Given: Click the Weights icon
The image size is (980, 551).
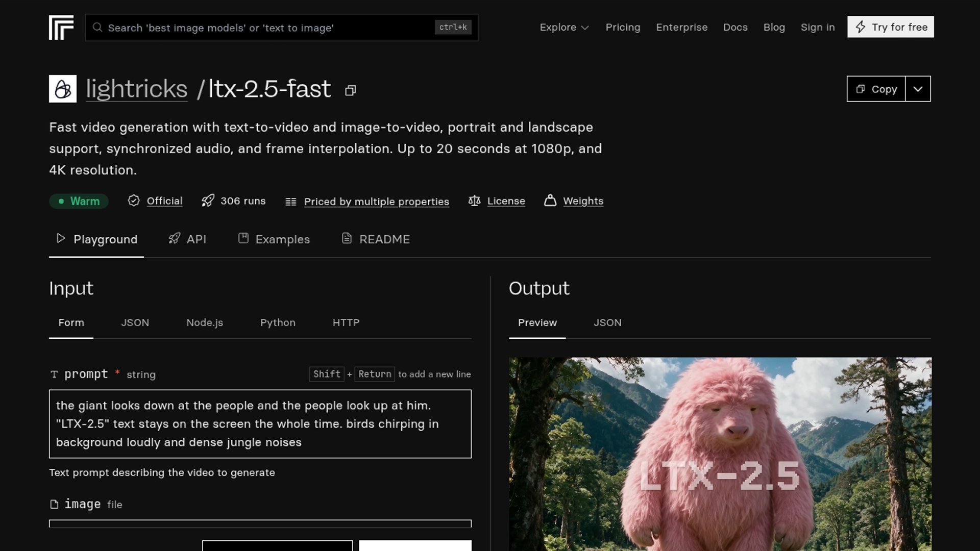Looking at the screenshot, I should (x=550, y=201).
